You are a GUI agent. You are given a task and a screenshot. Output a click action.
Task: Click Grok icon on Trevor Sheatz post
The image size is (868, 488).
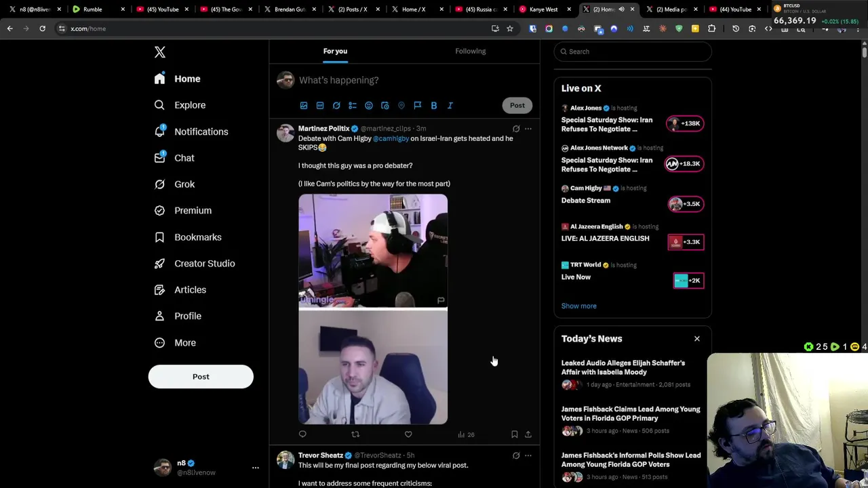tap(516, 455)
